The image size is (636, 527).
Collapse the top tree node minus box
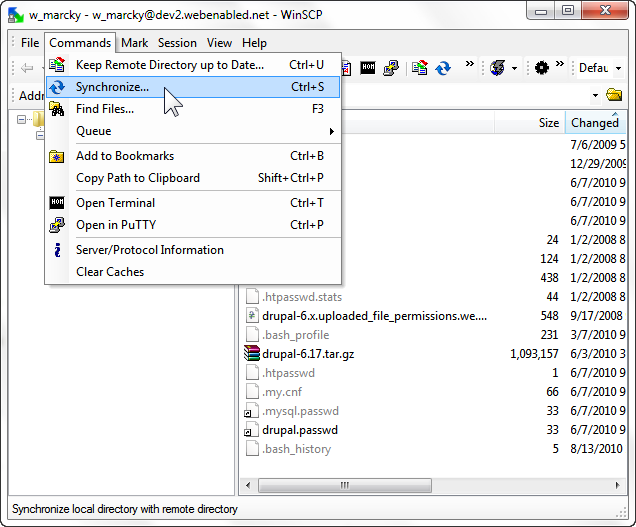tap(21, 119)
